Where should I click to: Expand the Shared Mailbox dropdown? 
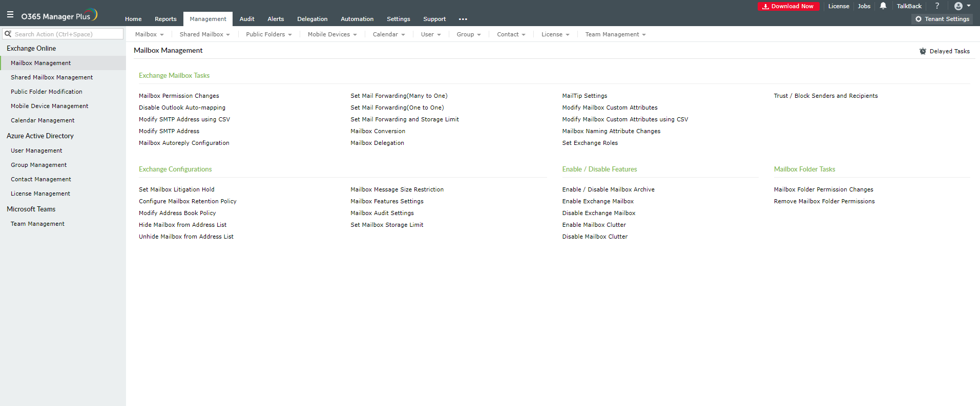[x=204, y=34]
